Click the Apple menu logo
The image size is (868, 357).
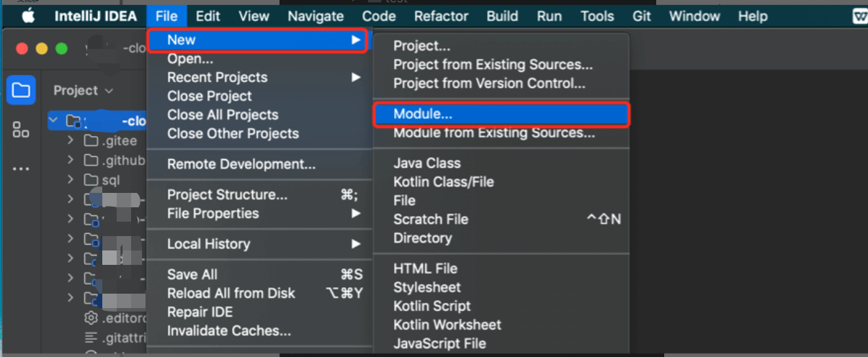pos(28,16)
